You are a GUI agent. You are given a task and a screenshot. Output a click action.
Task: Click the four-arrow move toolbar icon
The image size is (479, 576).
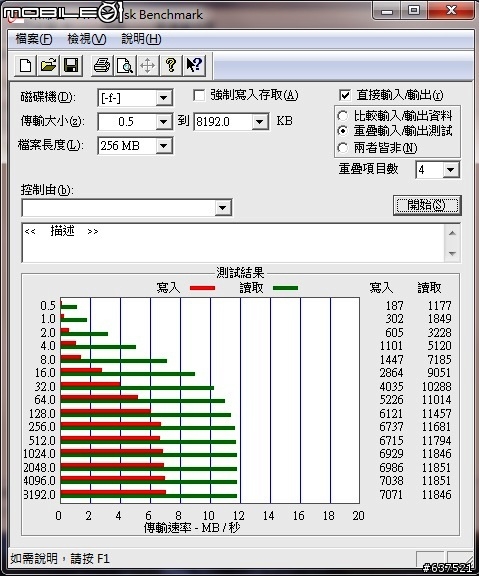(148, 65)
